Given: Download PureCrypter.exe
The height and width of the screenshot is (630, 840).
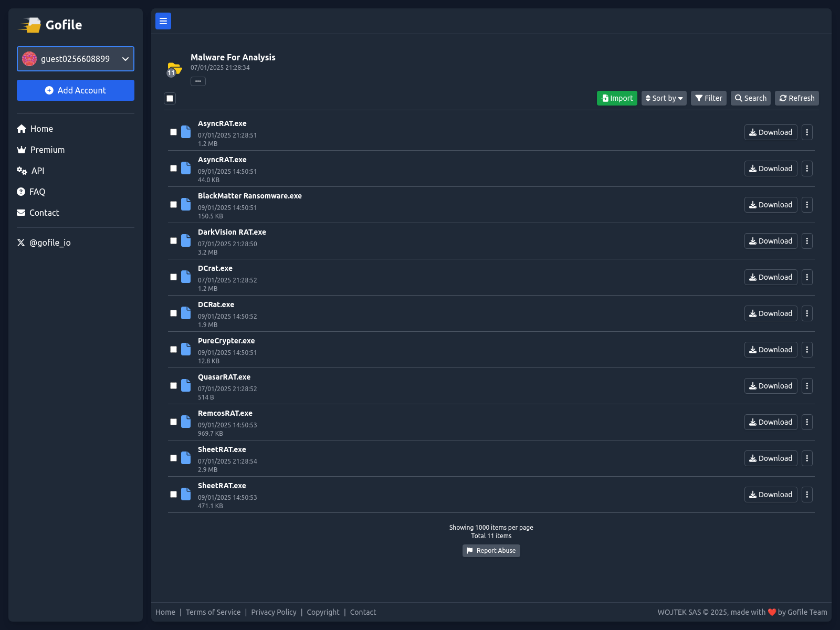Looking at the screenshot, I should [x=771, y=350].
